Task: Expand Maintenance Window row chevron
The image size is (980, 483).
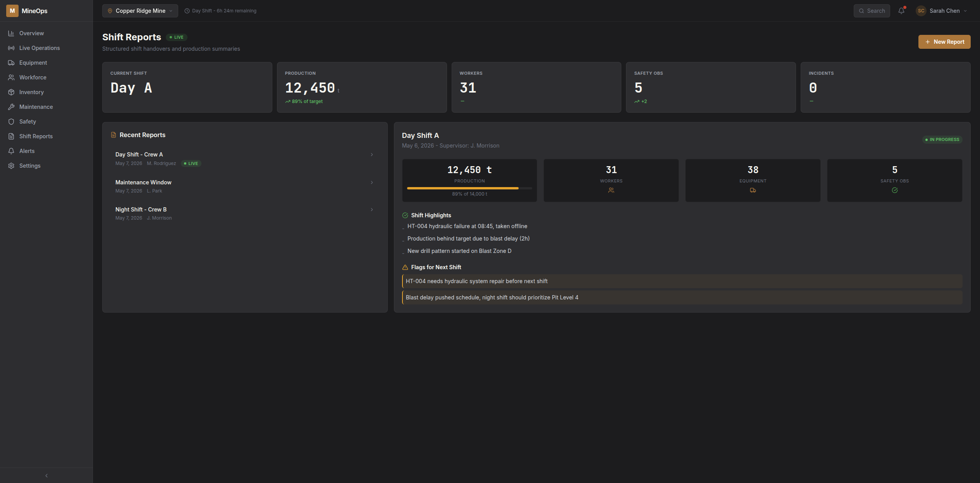Action: point(372,182)
